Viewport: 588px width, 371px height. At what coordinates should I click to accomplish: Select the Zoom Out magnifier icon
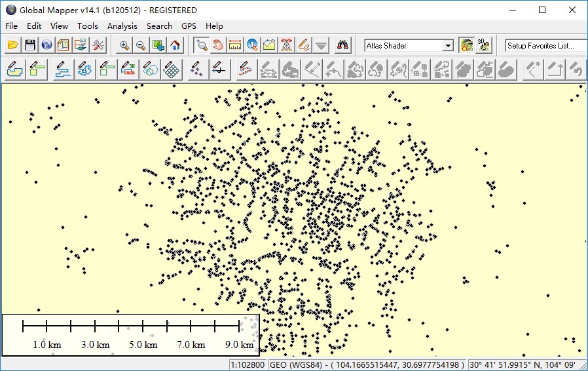pos(141,45)
